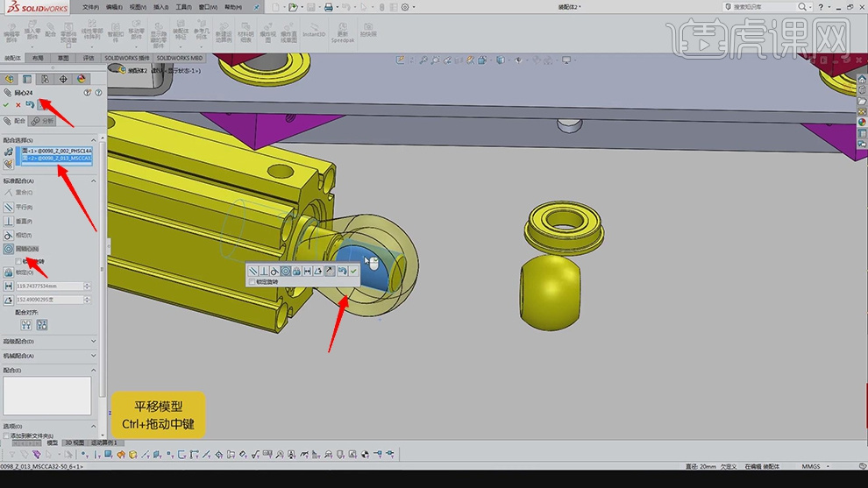The image size is (868, 488).
Task: Select the Tangent mate type icon
Action: click(x=9, y=235)
